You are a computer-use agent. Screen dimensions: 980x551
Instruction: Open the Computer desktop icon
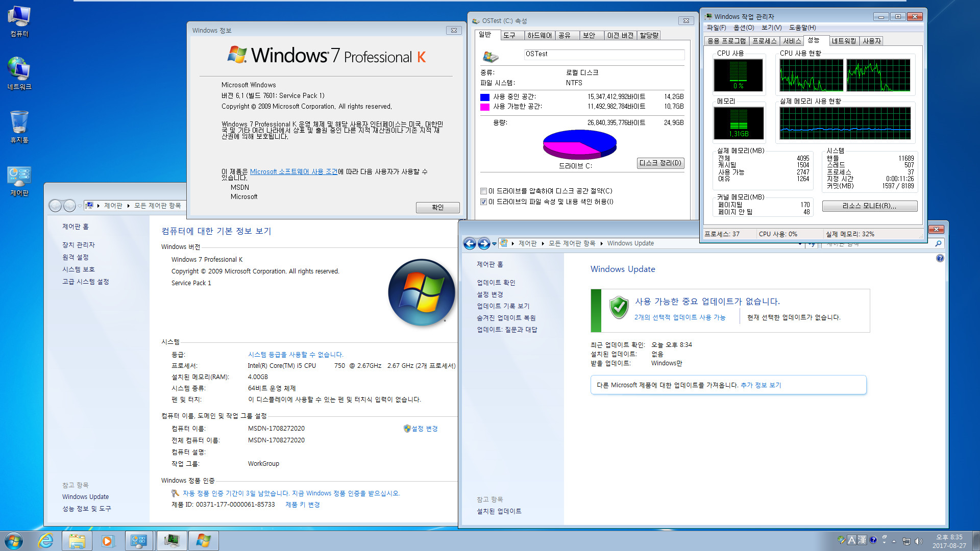pos(19,21)
